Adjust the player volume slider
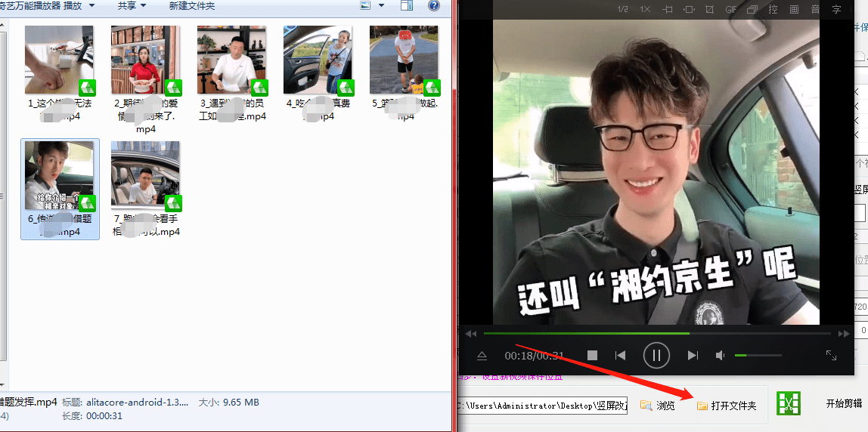The width and height of the screenshot is (868, 432). point(758,355)
